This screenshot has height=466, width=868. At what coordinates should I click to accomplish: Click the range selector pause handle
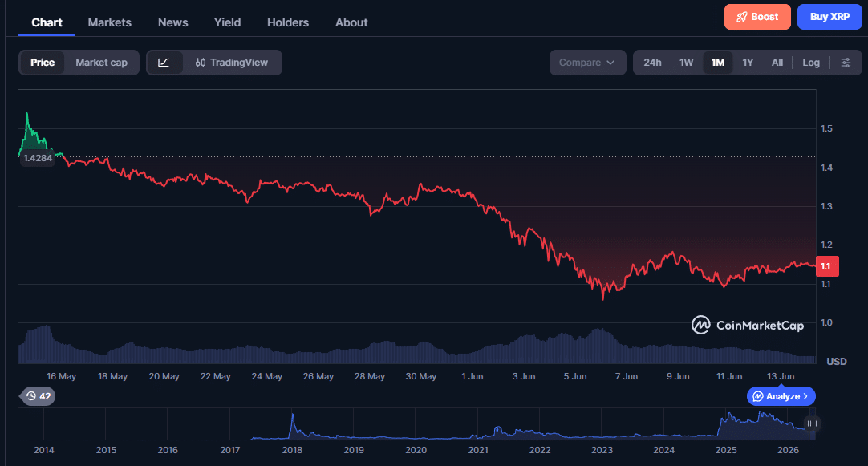[x=812, y=423]
